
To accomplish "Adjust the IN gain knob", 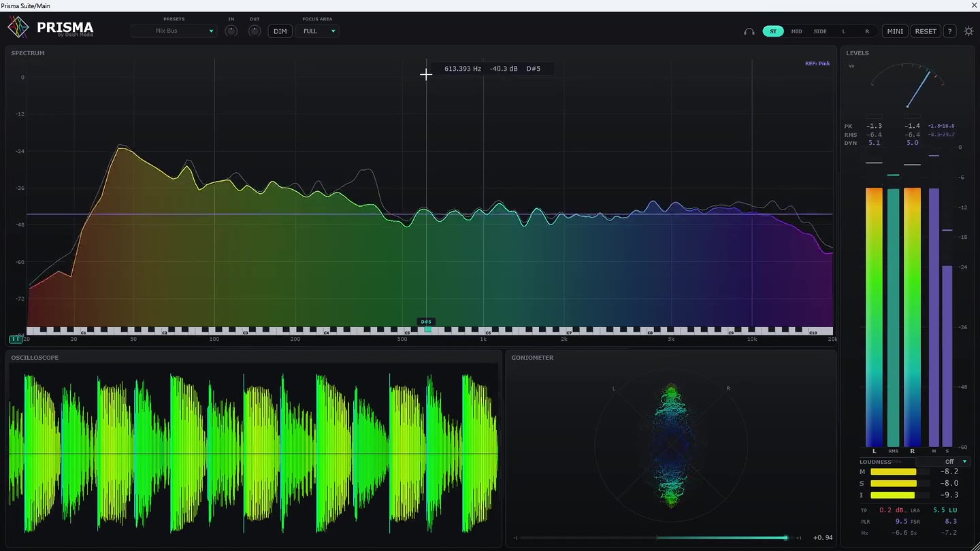I will [231, 31].
